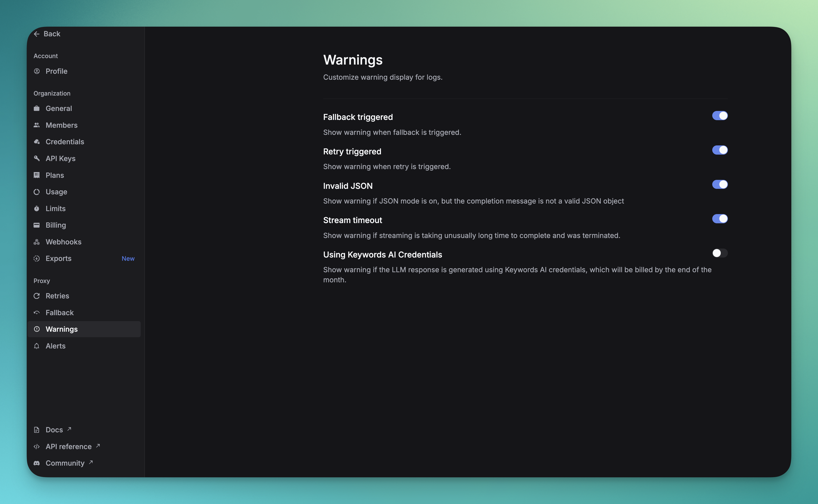Screen dimensions: 818x504
Task: Click "Show warning when fallback is triggered." text
Action: [x=392, y=132]
